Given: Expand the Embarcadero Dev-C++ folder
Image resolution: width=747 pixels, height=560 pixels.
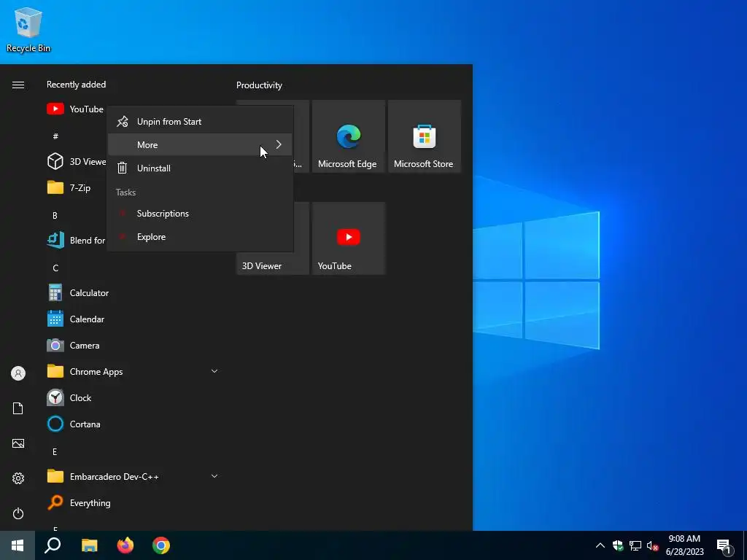Looking at the screenshot, I should [x=133, y=476].
